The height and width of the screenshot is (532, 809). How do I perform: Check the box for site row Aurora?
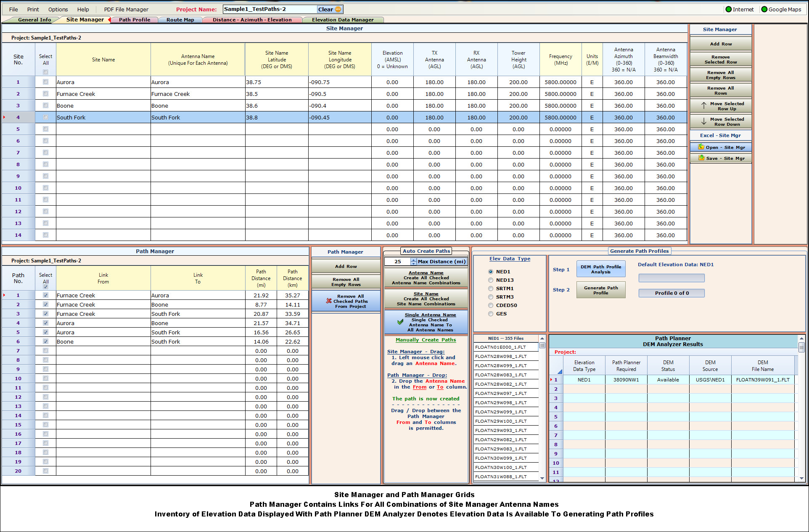click(x=45, y=82)
